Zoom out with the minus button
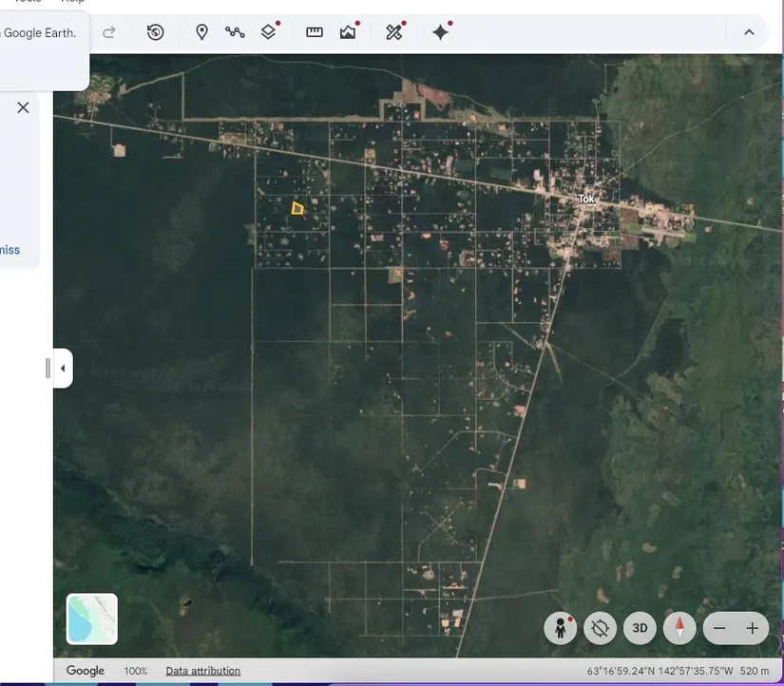The width and height of the screenshot is (784, 686). pyautogui.click(x=719, y=628)
